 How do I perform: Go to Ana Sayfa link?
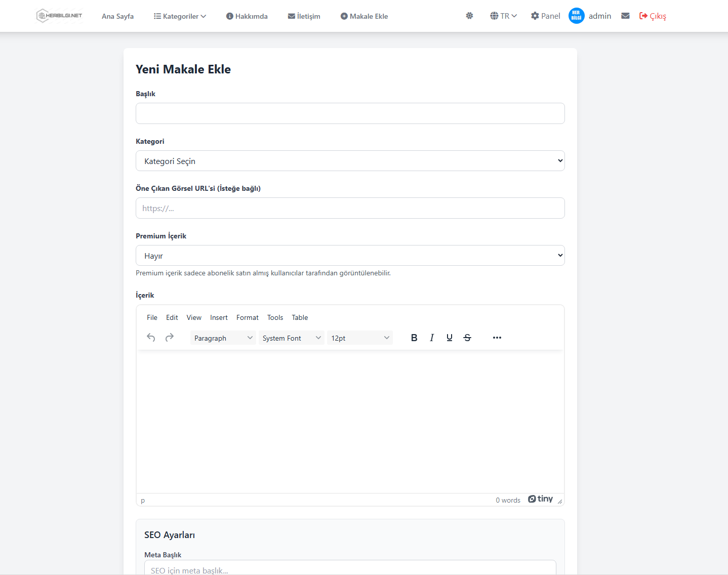click(117, 16)
